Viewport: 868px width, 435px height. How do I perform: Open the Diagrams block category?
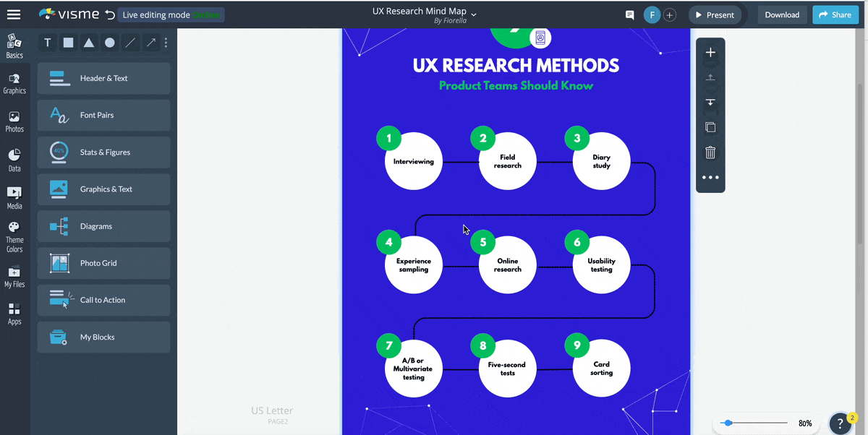[x=103, y=226]
